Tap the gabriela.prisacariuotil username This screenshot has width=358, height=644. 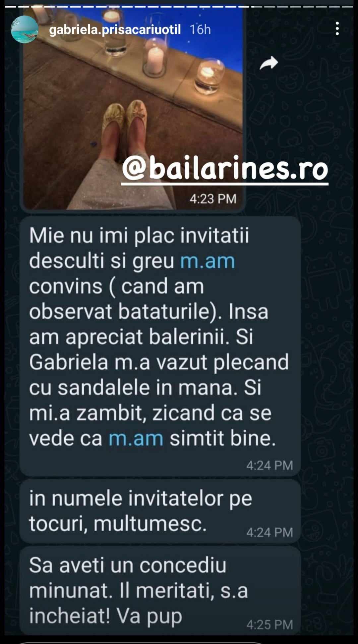pos(115,29)
